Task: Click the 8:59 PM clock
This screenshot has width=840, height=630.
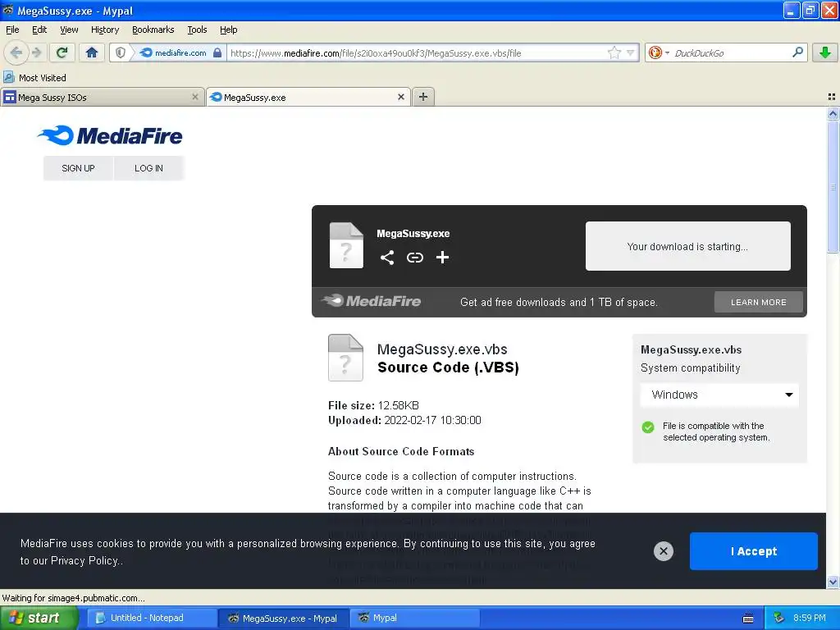Action: (809, 618)
